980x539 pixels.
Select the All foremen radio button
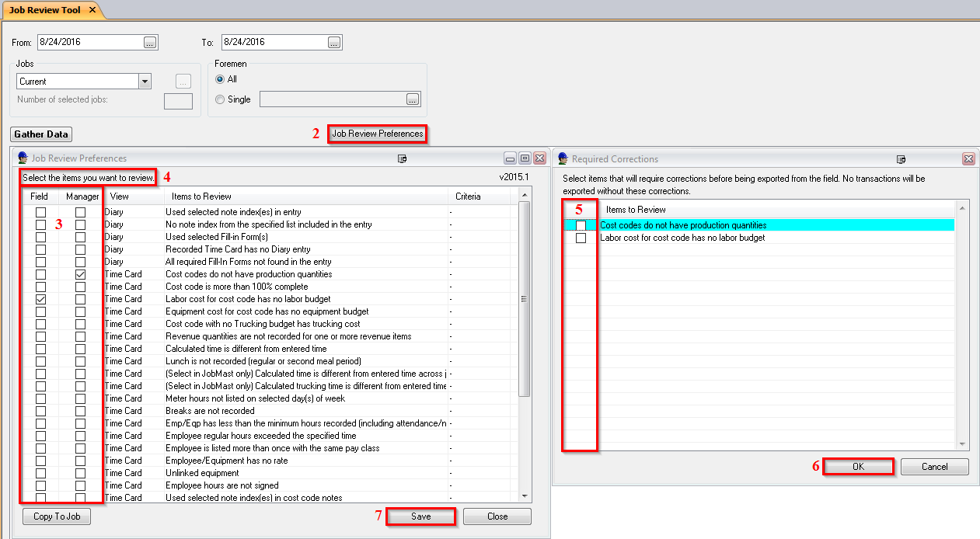click(220, 79)
